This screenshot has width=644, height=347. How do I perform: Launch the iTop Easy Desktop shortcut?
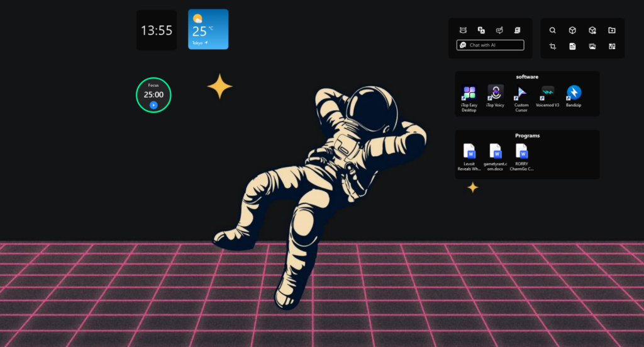coord(469,98)
